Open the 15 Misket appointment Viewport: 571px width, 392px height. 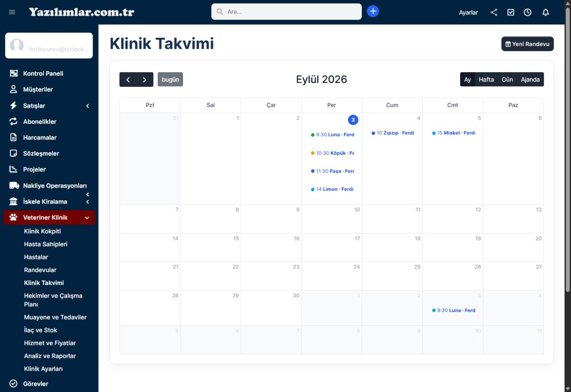point(454,133)
